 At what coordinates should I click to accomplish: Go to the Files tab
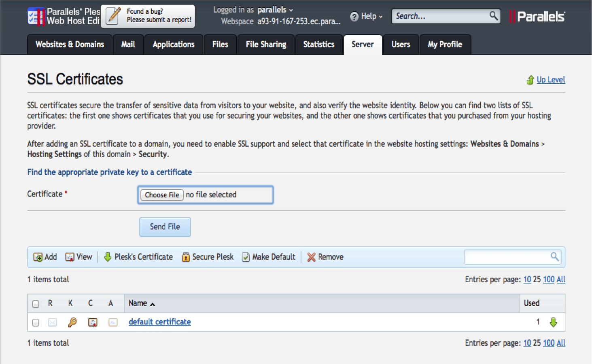[220, 44]
